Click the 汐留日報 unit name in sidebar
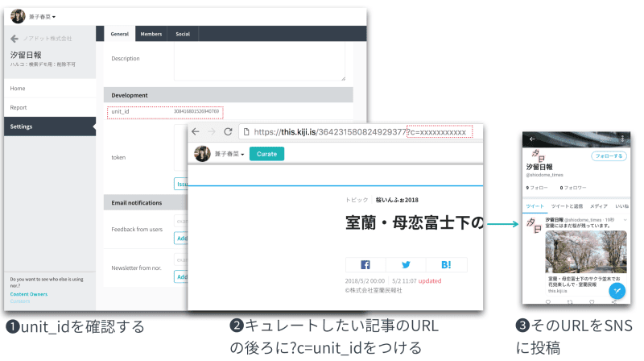The width and height of the screenshot is (644, 361). (26, 55)
